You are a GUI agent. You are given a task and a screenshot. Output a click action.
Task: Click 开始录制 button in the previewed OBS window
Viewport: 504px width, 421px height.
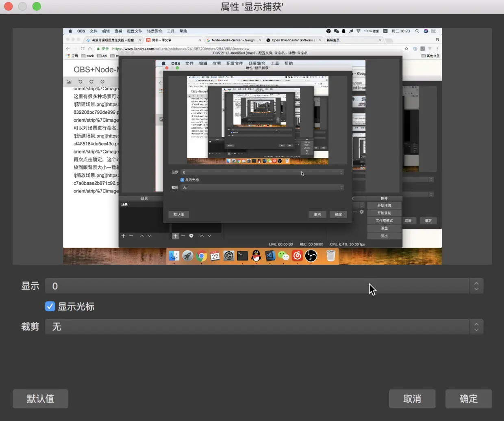[384, 213]
